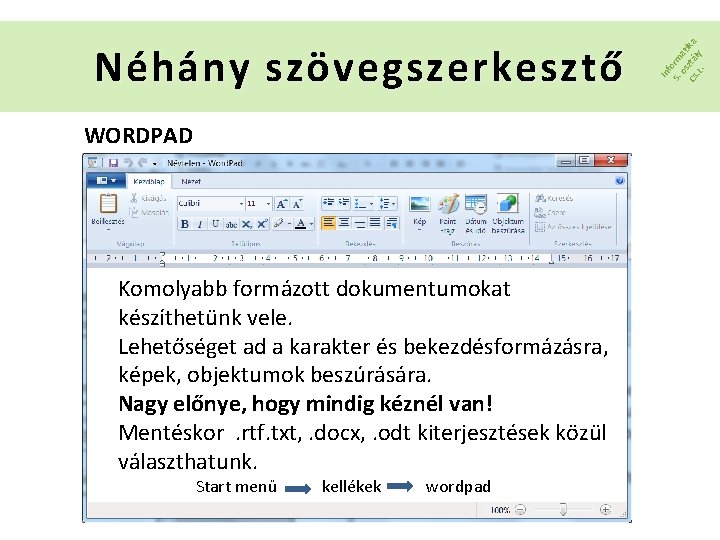This screenshot has width=720, height=540.
Task: Toggle strikethrough abc formatting
Action: click(231, 224)
